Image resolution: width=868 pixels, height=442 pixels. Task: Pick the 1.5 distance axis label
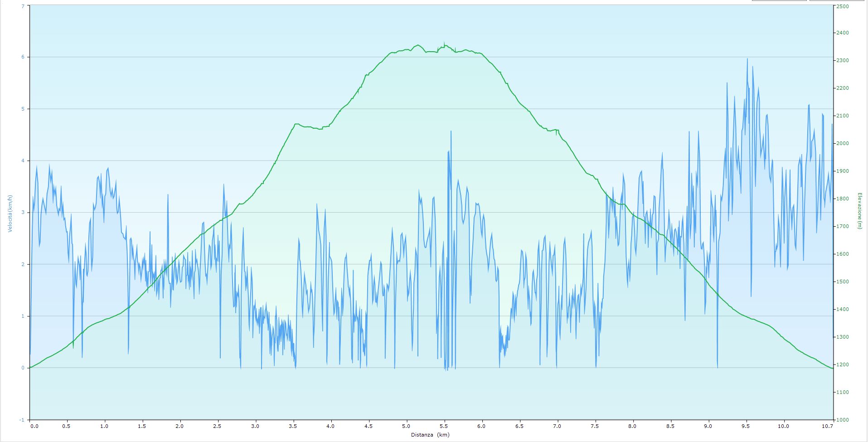click(142, 426)
